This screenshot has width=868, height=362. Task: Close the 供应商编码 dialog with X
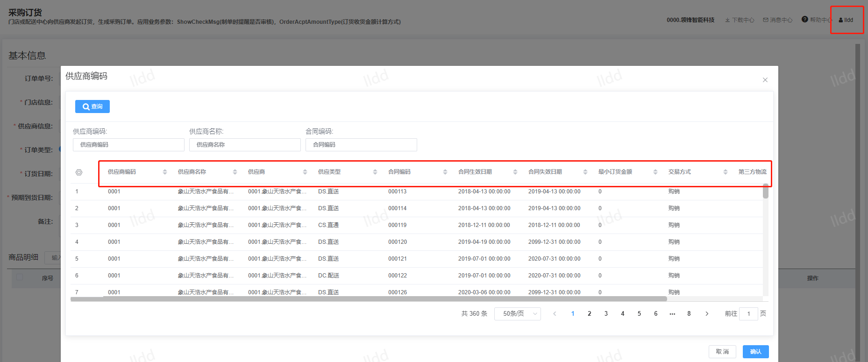pyautogui.click(x=765, y=80)
